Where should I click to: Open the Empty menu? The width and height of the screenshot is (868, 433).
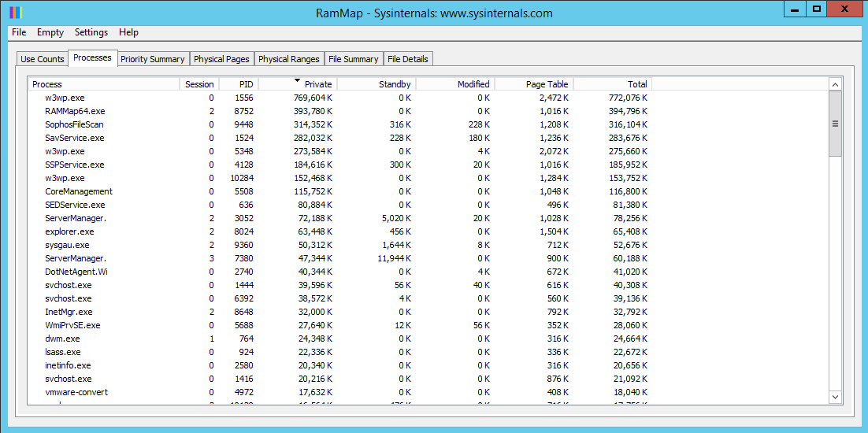50,32
